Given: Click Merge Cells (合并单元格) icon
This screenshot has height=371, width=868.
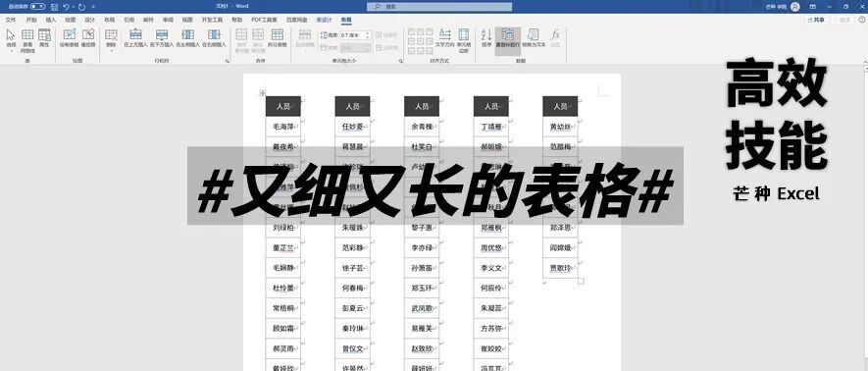Looking at the screenshot, I should 241,35.
